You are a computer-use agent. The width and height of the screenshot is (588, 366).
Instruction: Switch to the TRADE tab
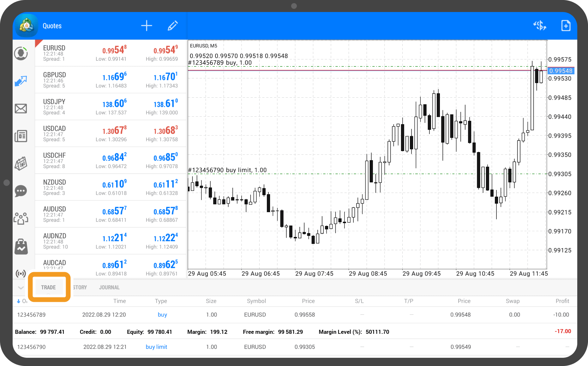[x=48, y=287]
